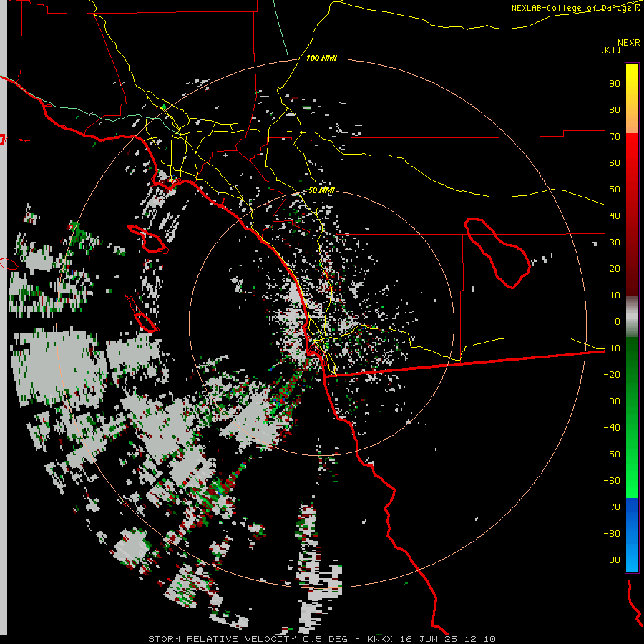Click the Salton Sea outline on the map
This screenshot has height=644, width=644.
pos(497,253)
